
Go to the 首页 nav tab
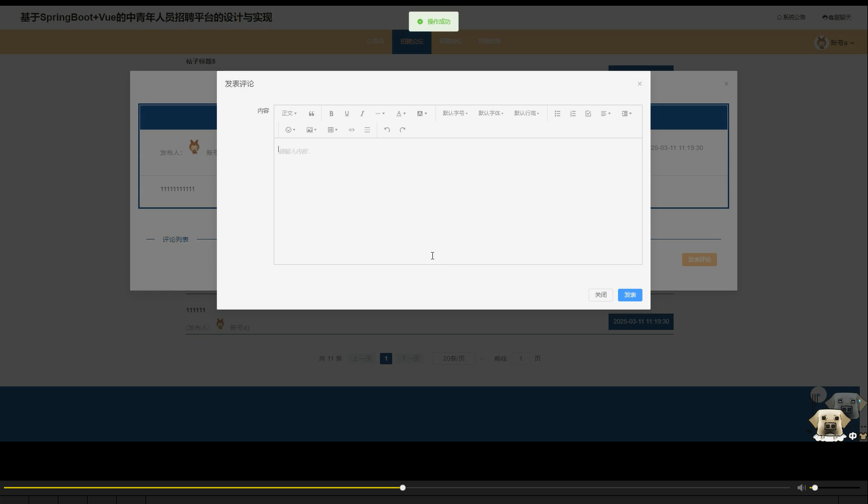pyautogui.click(x=375, y=41)
